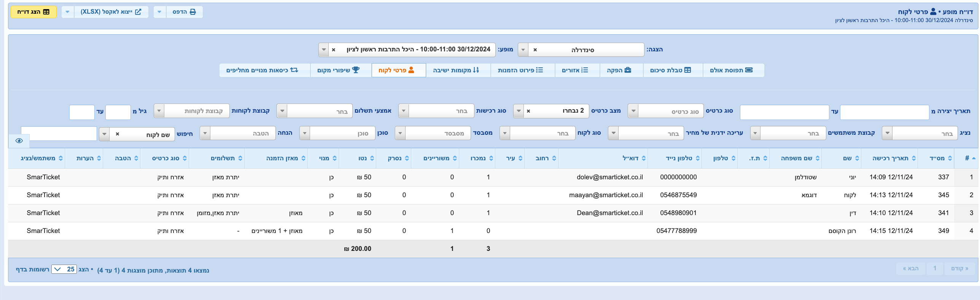Sort by משתמש/נציג column header
This screenshot has height=300, width=980.
[x=37, y=158]
